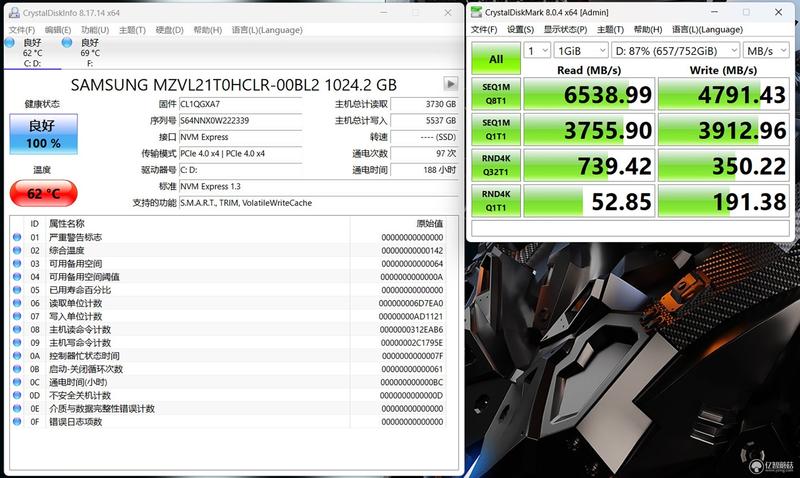The width and height of the screenshot is (800, 478).
Task: Select attribute row 介质与数据完整性错误计数
Action: click(x=229, y=409)
